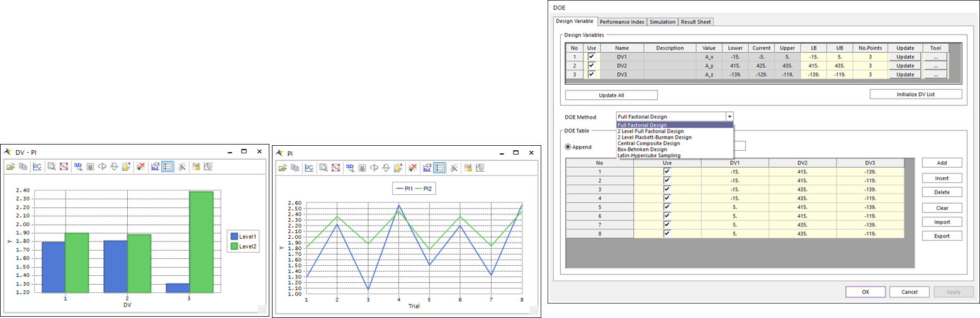Click fit-curve icon in PI window toolbar
Viewport: 980px width, 318px height.
[336, 168]
